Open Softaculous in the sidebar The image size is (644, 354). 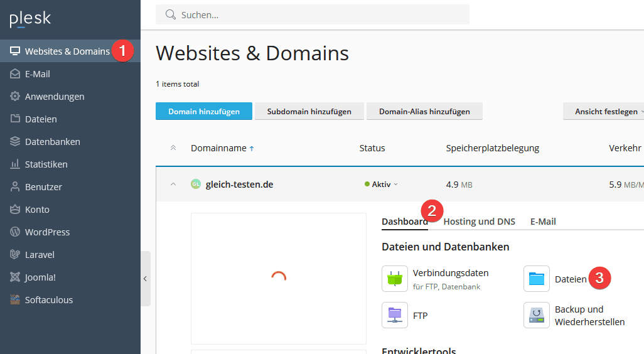(x=48, y=300)
